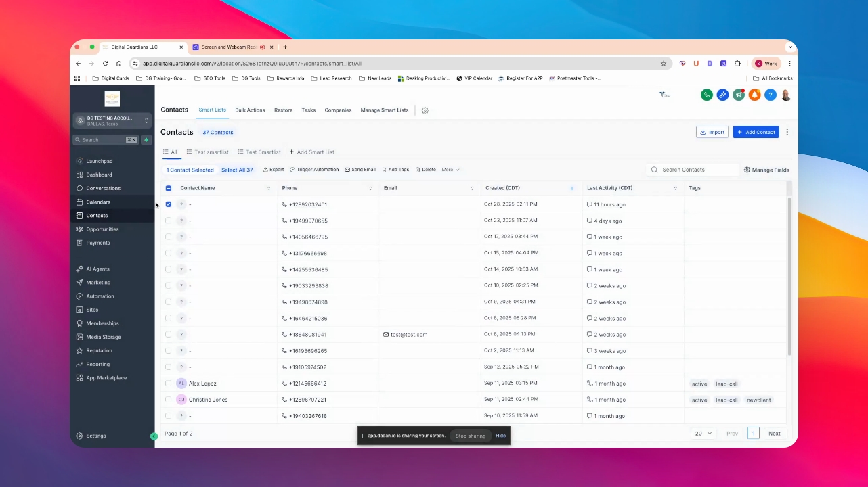The image size is (868, 487).
Task: Open Opportunities in the sidebar
Action: click(102, 229)
